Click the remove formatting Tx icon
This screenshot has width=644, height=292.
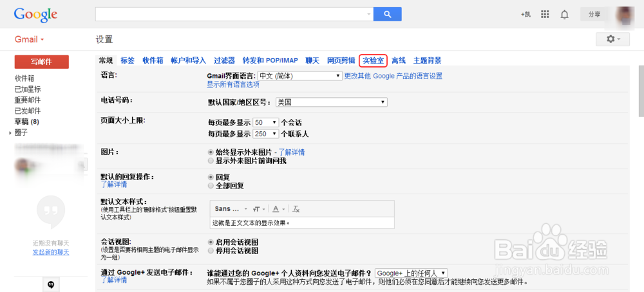(x=296, y=209)
